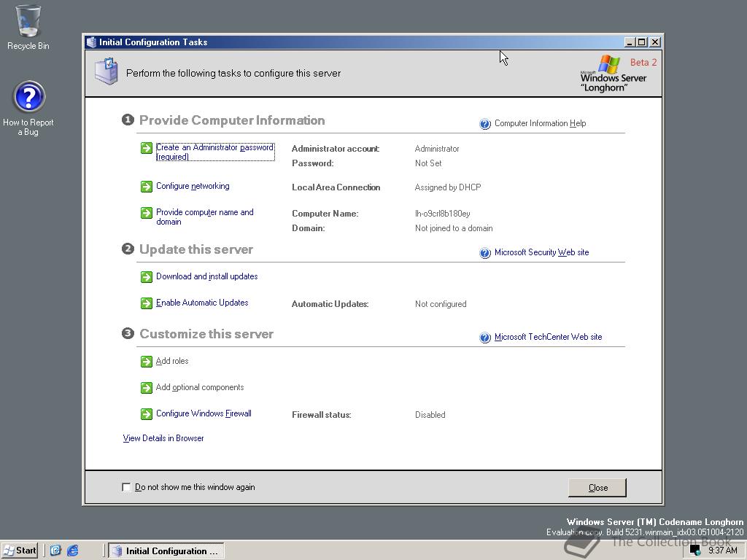
Task: Select Initial Configuration taskbar button
Action: 166,551
